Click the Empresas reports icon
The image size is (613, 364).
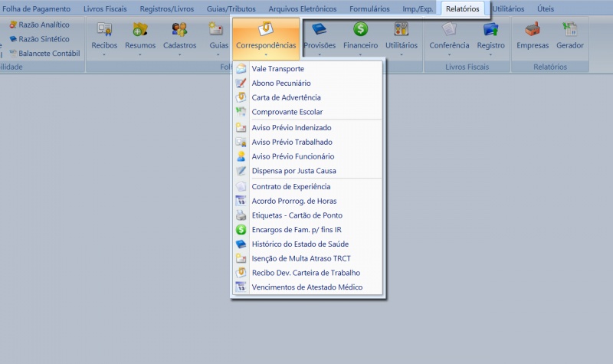(533, 31)
